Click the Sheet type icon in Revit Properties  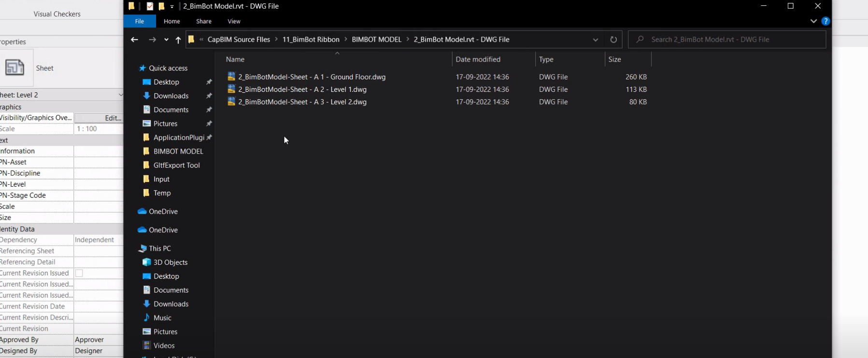pyautogui.click(x=14, y=68)
